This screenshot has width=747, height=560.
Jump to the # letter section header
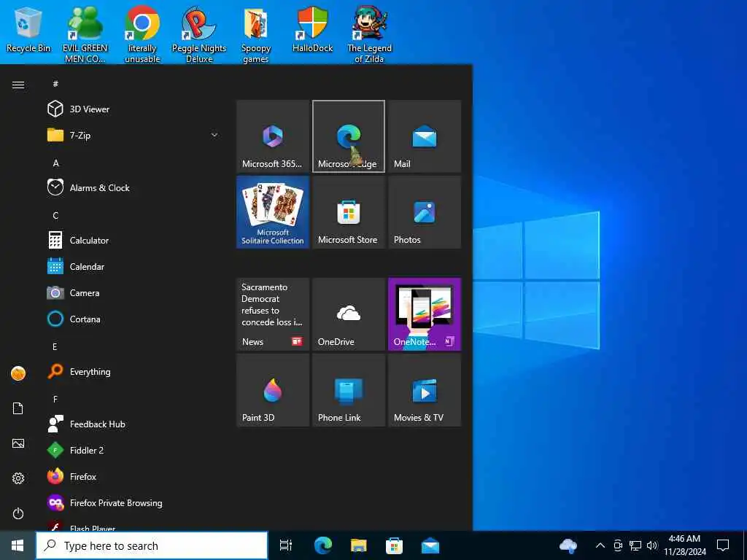tap(55, 84)
